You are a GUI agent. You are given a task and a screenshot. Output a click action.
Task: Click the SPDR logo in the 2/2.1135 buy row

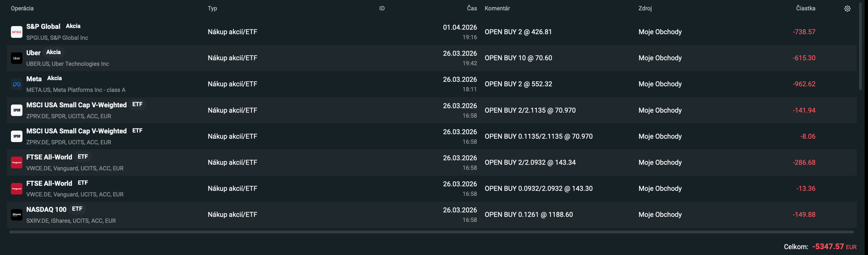(x=17, y=110)
